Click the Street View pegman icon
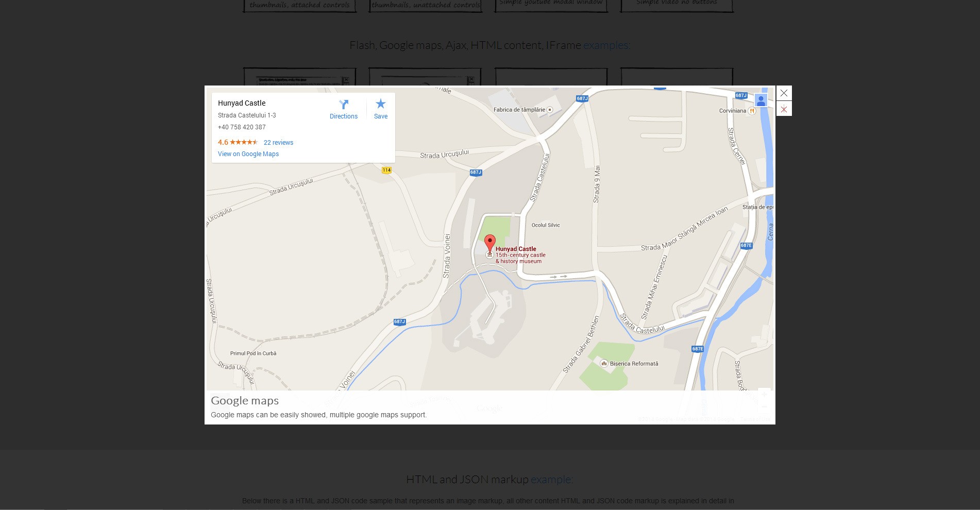The width and height of the screenshot is (980, 510). pos(761,100)
